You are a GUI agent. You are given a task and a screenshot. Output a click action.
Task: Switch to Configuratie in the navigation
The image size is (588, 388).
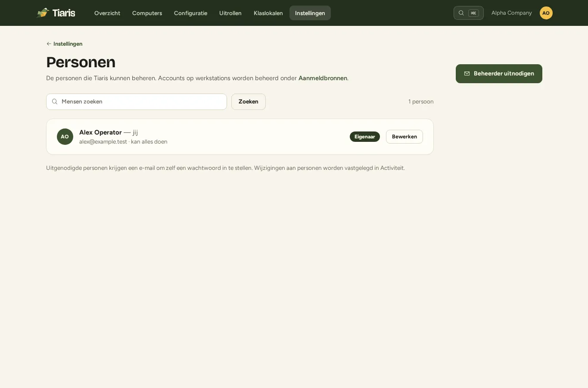pyautogui.click(x=190, y=13)
